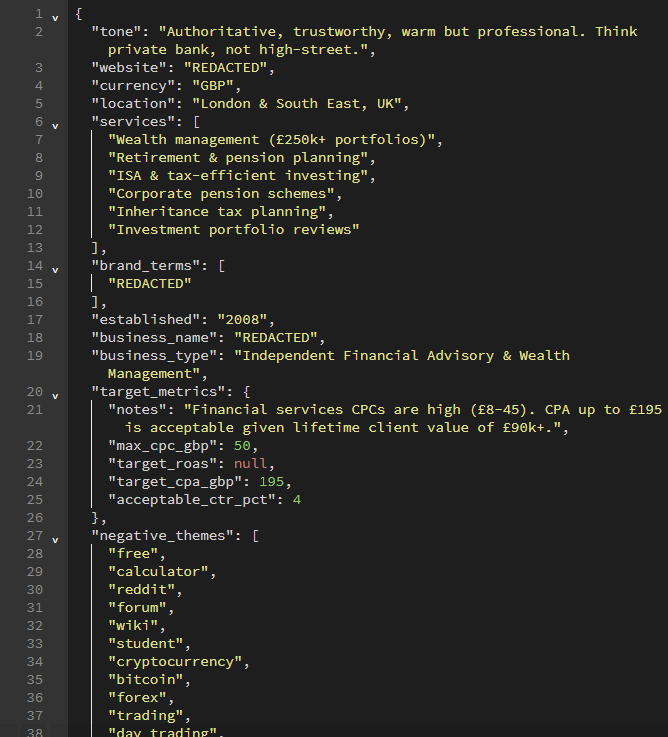Image resolution: width=668 pixels, height=737 pixels.
Task: Click the "cryptocurrency" negative theme entry
Action: [x=175, y=662]
